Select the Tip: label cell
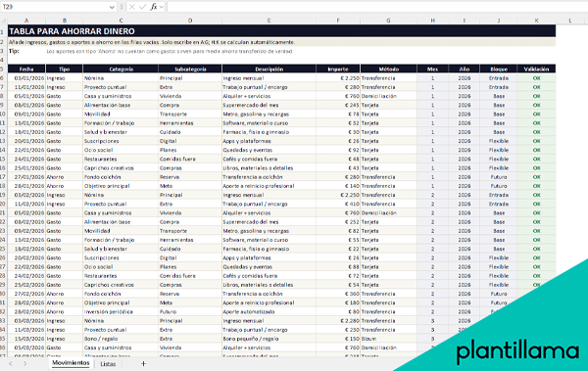The image size is (588, 371). pos(26,51)
